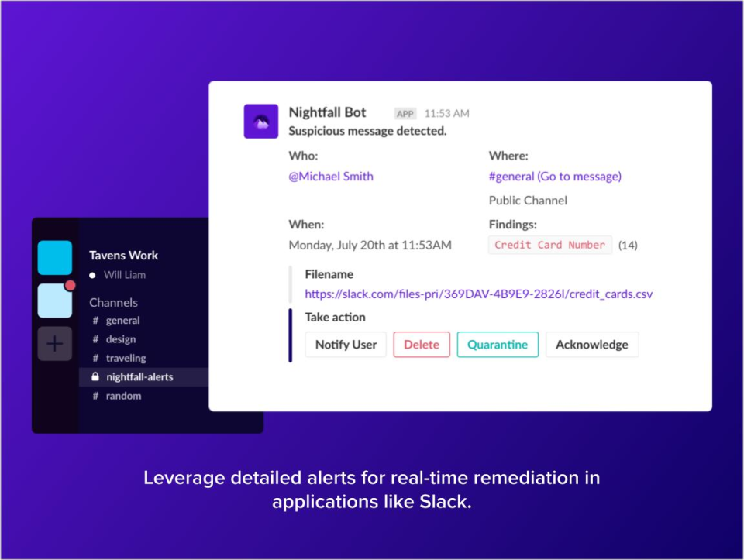Click the lock icon on nightfall-alerts
The height and width of the screenshot is (560, 744).
tap(95, 376)
